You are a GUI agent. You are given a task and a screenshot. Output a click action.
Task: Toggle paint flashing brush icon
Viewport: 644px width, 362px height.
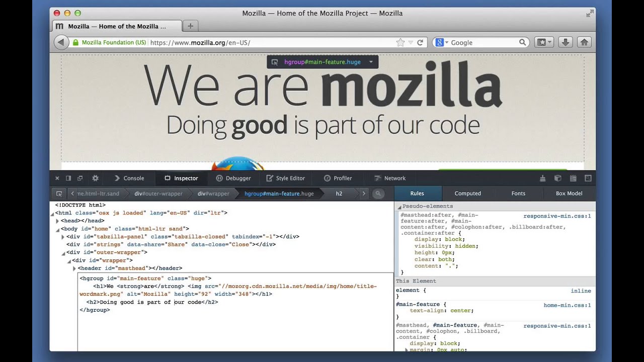pos(542,178)
